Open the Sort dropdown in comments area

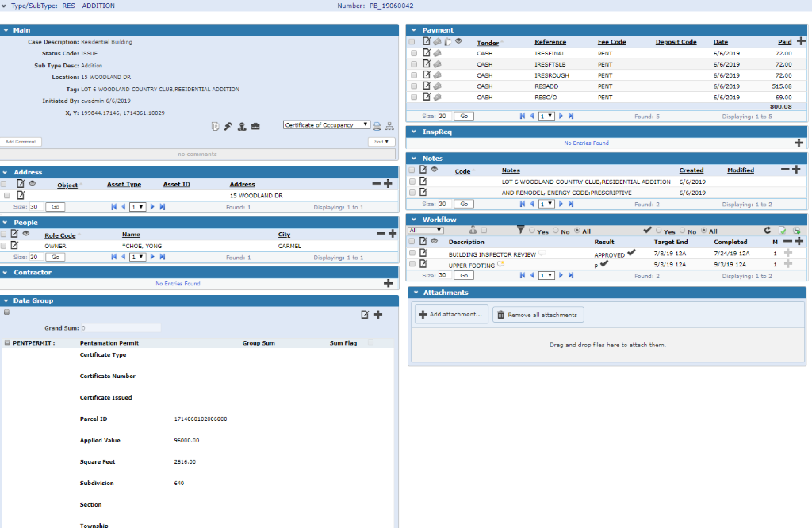381,141
